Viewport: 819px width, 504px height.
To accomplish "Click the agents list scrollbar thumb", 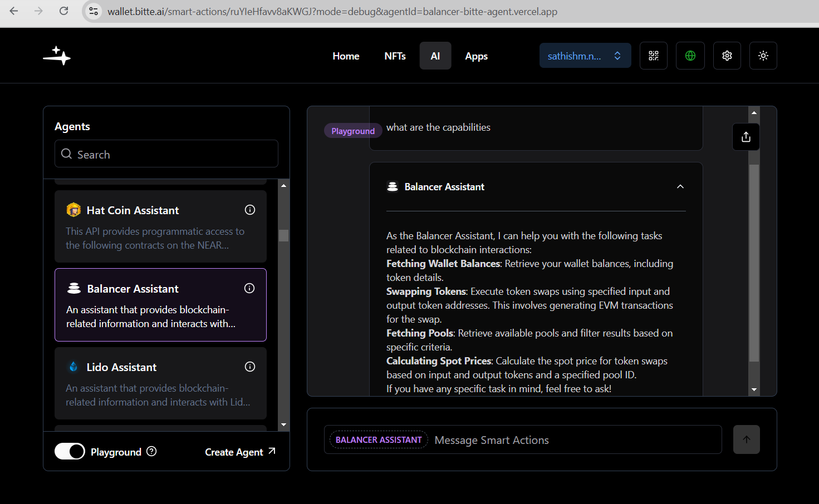I will point(284,235).
